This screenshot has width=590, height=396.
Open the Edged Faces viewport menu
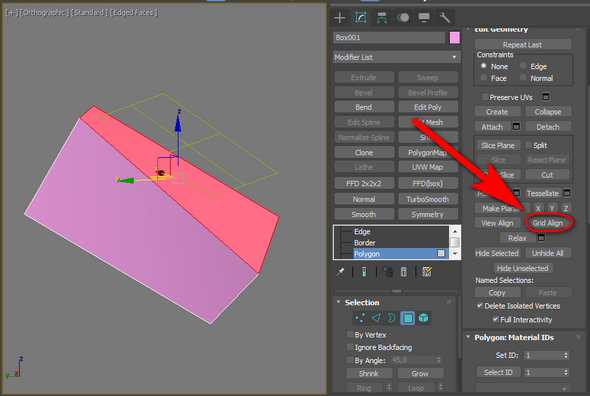[134, 13]
